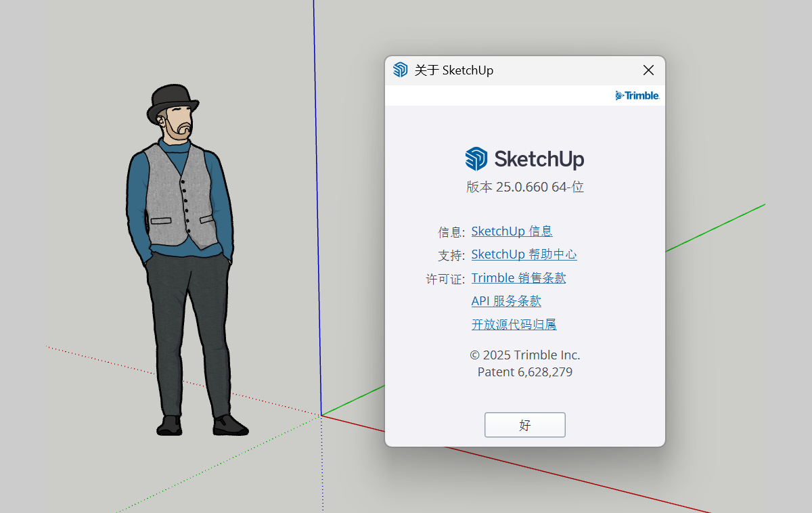Open SketchUp 帮助中心 support link
Image resolution: width=812 pixels, height=513 pixels.
tap(524, 254)
